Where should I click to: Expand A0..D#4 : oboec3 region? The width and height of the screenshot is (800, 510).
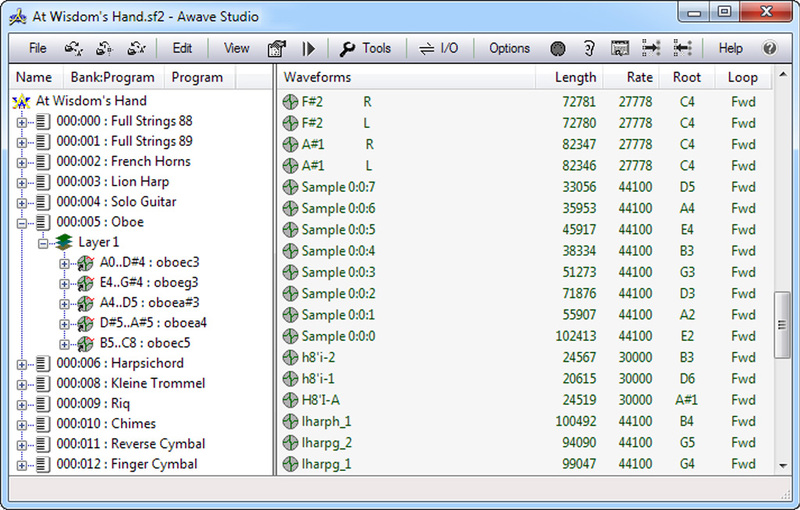point(64,264)
